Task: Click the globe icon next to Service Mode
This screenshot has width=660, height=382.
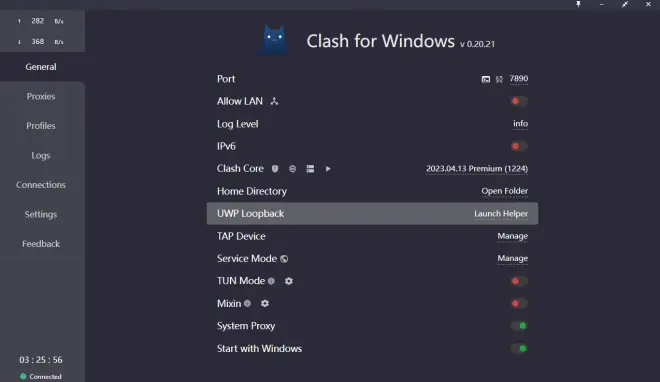Action: pos(284,259)
